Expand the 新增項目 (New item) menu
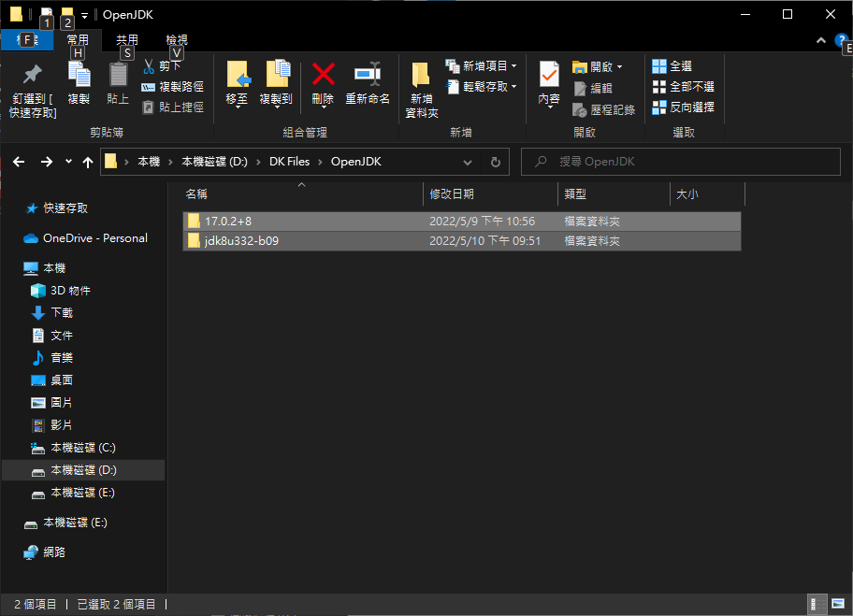Image resolution: width=853 pixels, height=616 pixels. (481, 66)
